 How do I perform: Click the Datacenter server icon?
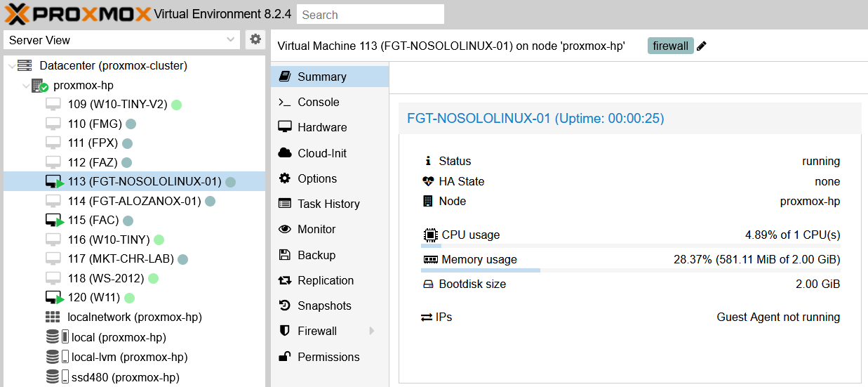[x=25, y=65]
